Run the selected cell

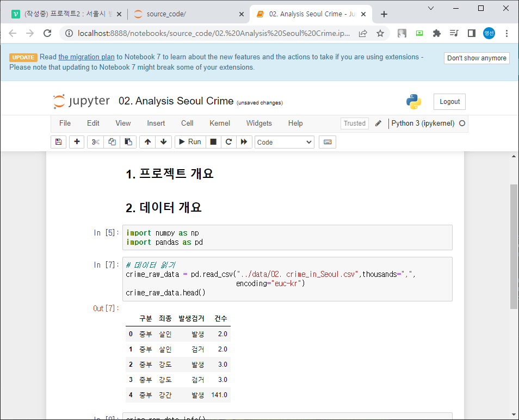pos(190,142)
